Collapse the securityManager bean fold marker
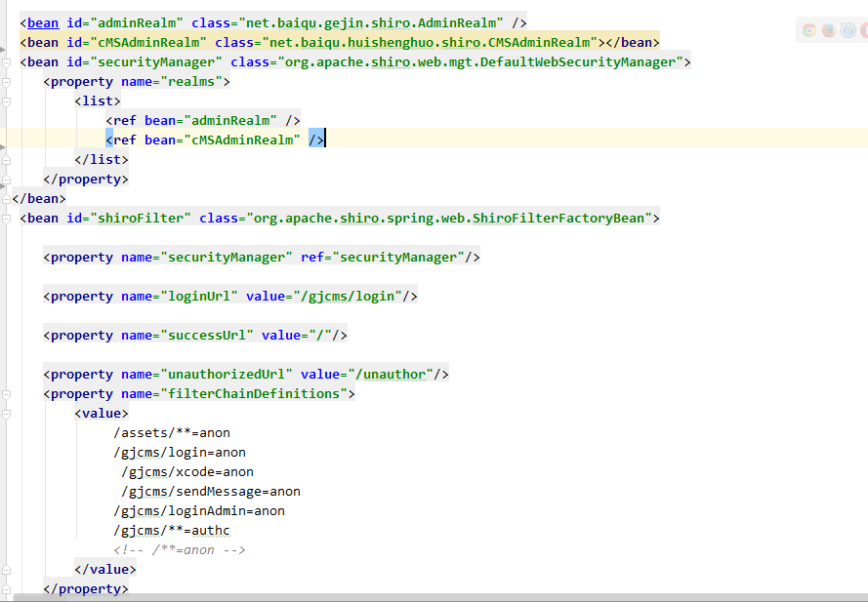The width and height of the screenshot is (868, 602). pyautogui.click(x=7, y=62)
